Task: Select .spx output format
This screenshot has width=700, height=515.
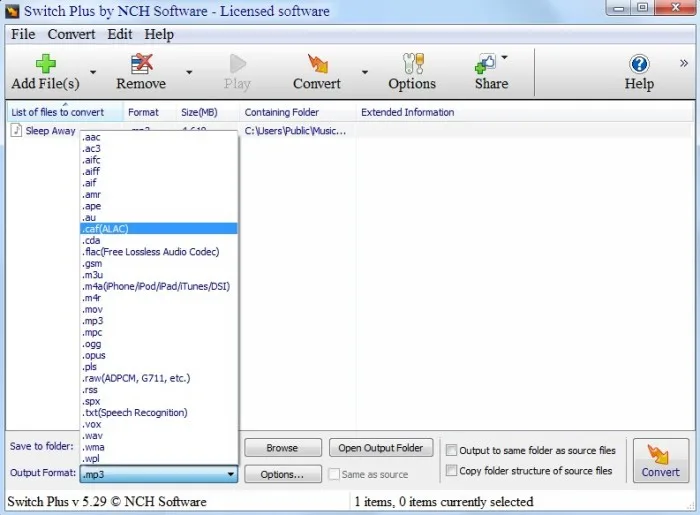Action: click(159, 401)
